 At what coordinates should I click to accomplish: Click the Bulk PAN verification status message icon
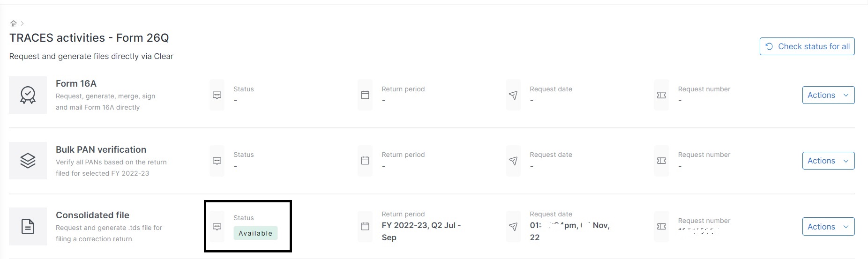tap(217, 161)
